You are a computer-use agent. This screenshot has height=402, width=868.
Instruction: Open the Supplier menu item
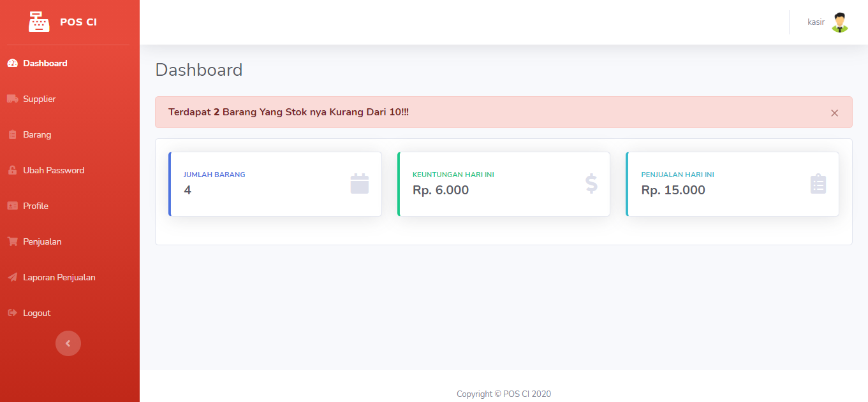40,99
